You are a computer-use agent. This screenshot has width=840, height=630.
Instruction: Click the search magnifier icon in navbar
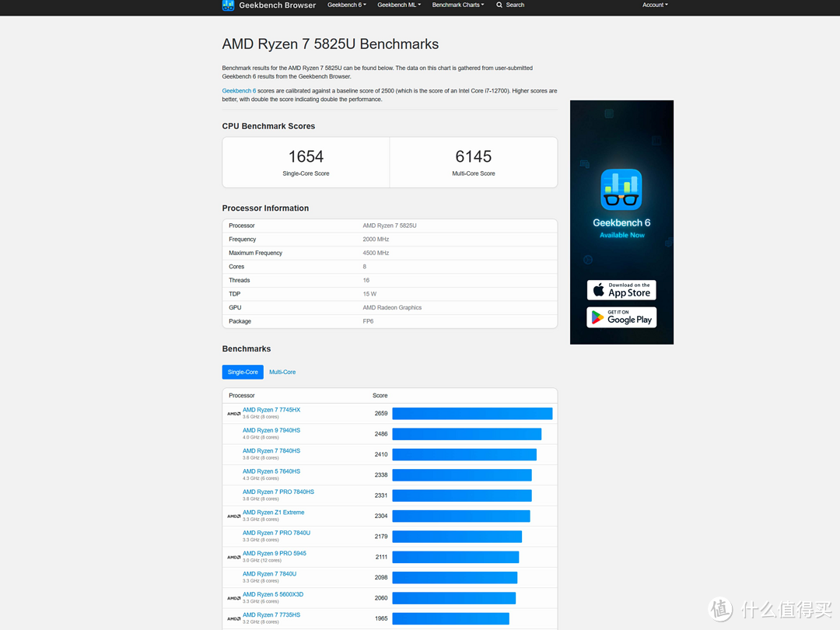[499, 5]
